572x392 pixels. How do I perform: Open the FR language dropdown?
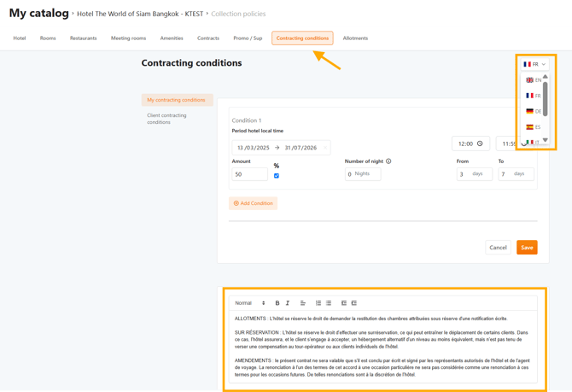535,64
